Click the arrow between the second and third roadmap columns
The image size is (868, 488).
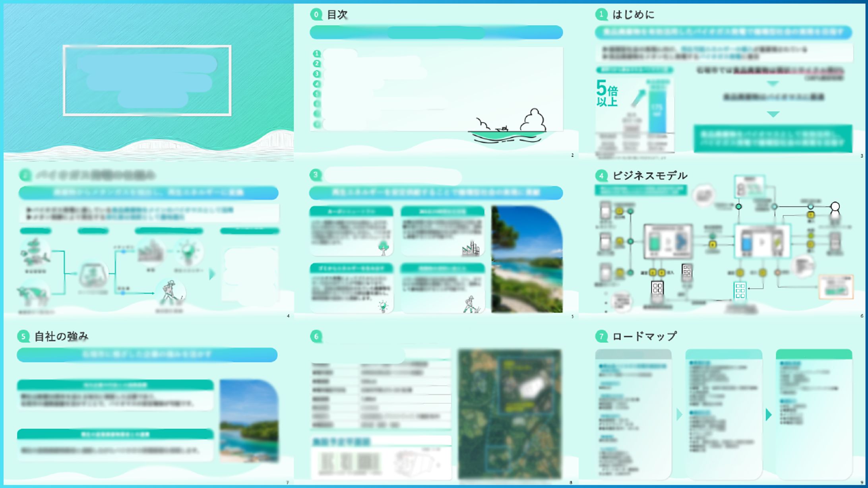pos(769,414)
